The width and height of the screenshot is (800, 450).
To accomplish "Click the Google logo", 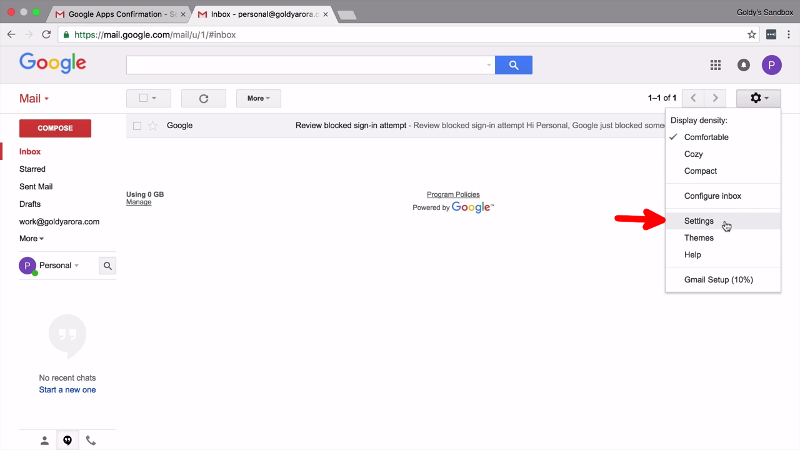I will [x=53, y=63].
